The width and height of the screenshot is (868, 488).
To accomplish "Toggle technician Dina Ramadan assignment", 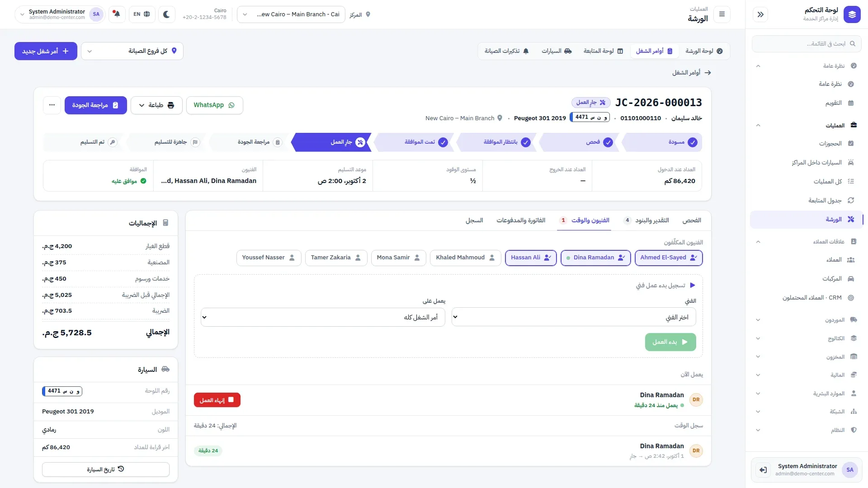I will pyautogui.click(x=595, y=258).
